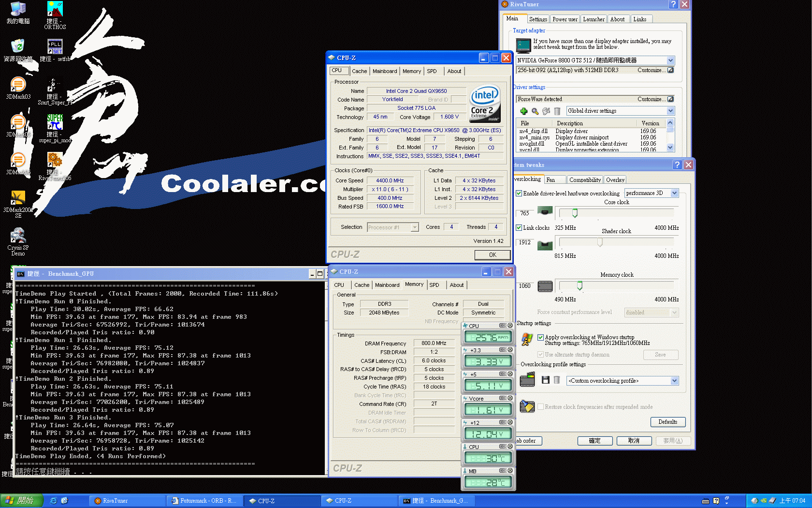Switch to Power user tab in RivaTuner
Screen dimensions: 812x508
click(x=565, y=19)
